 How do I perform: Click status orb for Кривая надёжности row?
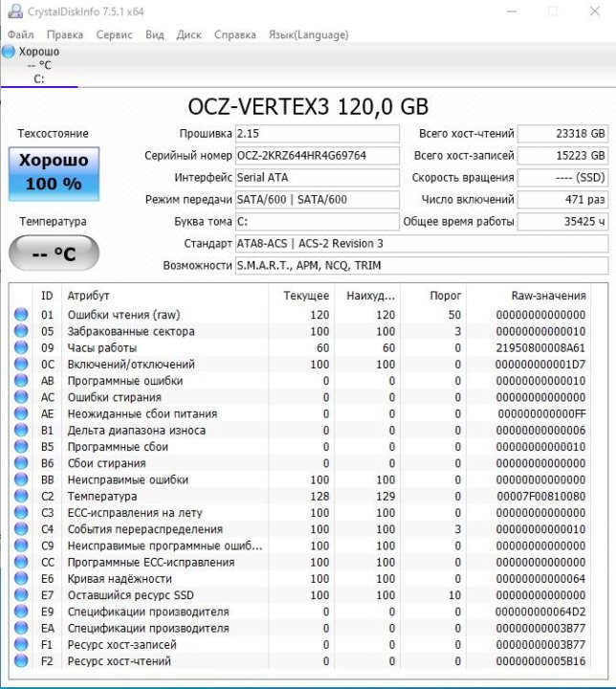click(x=21, y=579)
